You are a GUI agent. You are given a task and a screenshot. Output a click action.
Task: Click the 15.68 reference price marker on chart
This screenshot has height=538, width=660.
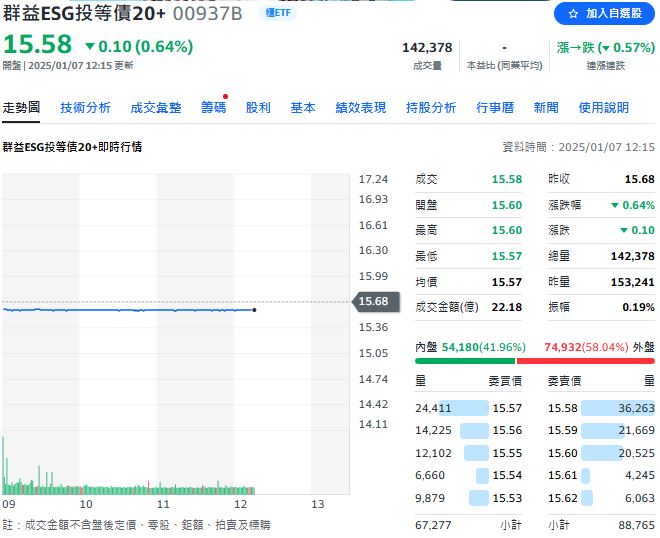tap(375, 301)
